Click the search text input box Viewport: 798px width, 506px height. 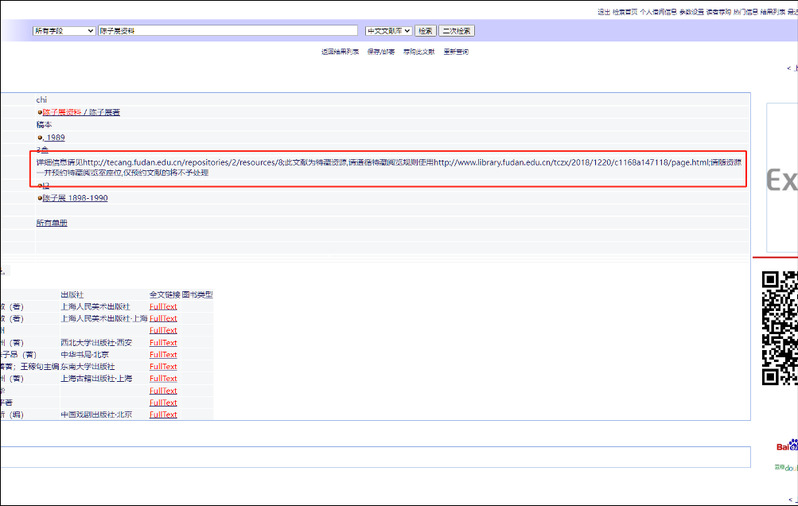pos(228,31)
